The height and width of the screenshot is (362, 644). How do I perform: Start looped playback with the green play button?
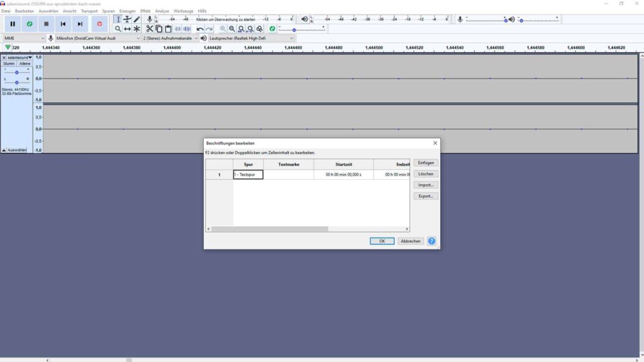(x=30, y=24)
